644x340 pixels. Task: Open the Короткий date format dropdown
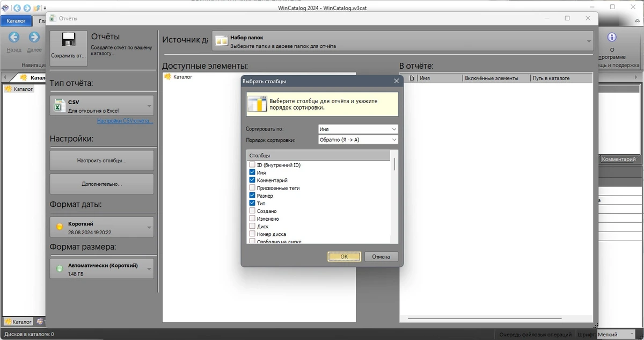click(x=102, y=227)
